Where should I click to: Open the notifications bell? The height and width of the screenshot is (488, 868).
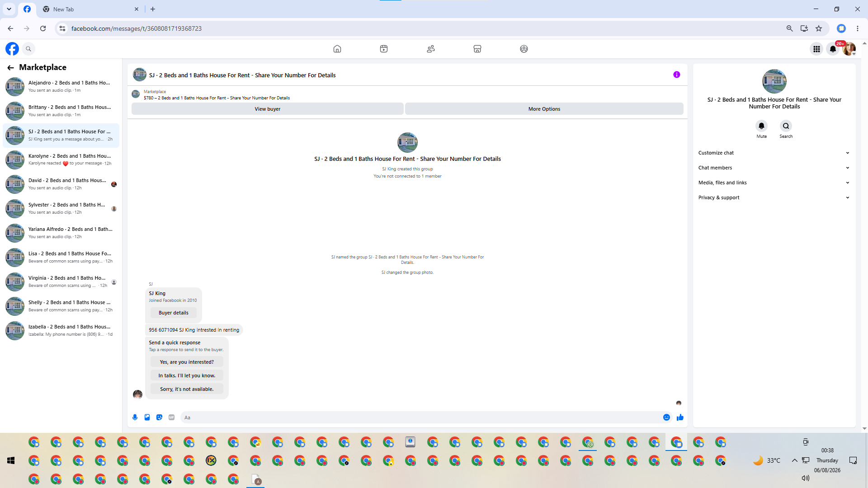point(833,49)
